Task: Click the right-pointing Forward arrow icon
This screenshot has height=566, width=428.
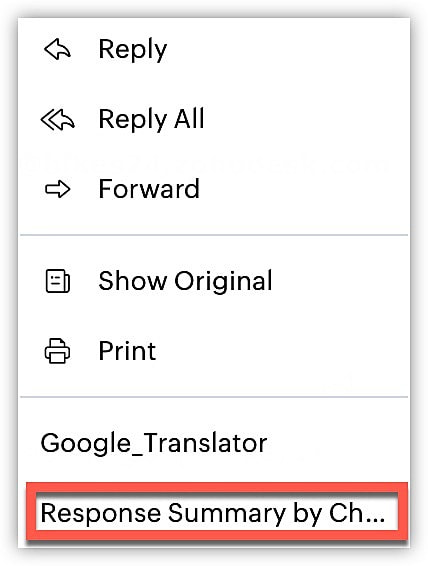Action: [x=58, y=189]
